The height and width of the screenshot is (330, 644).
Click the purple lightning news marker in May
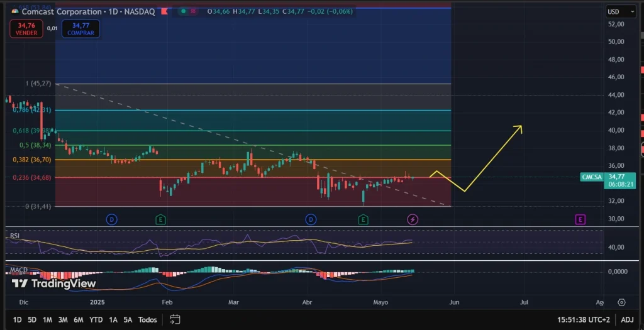point(413,219)
